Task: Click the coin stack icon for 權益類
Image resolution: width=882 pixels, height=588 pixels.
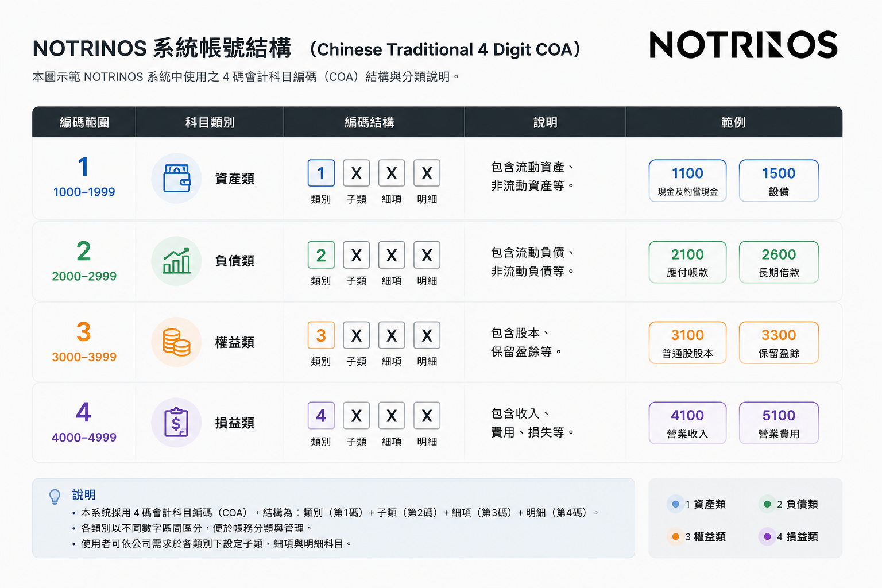Action: click(176, 342)
